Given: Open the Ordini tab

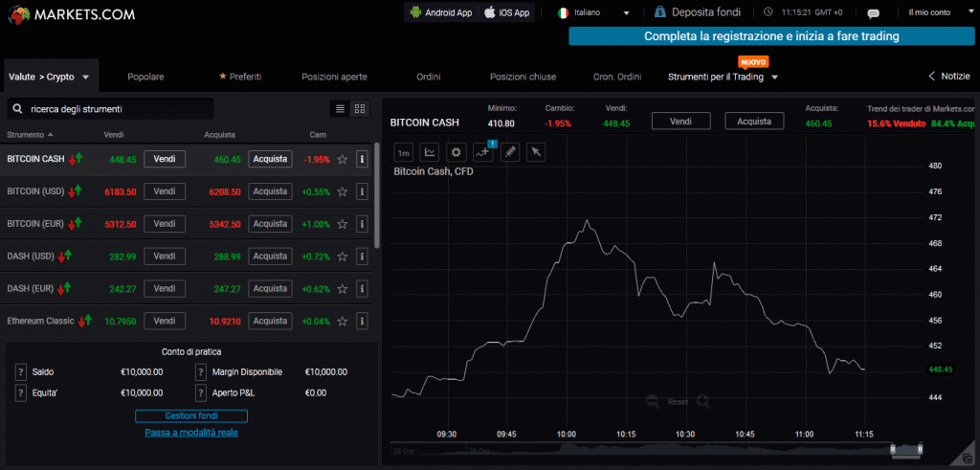Looking at the screenshot, I should 429,77.
